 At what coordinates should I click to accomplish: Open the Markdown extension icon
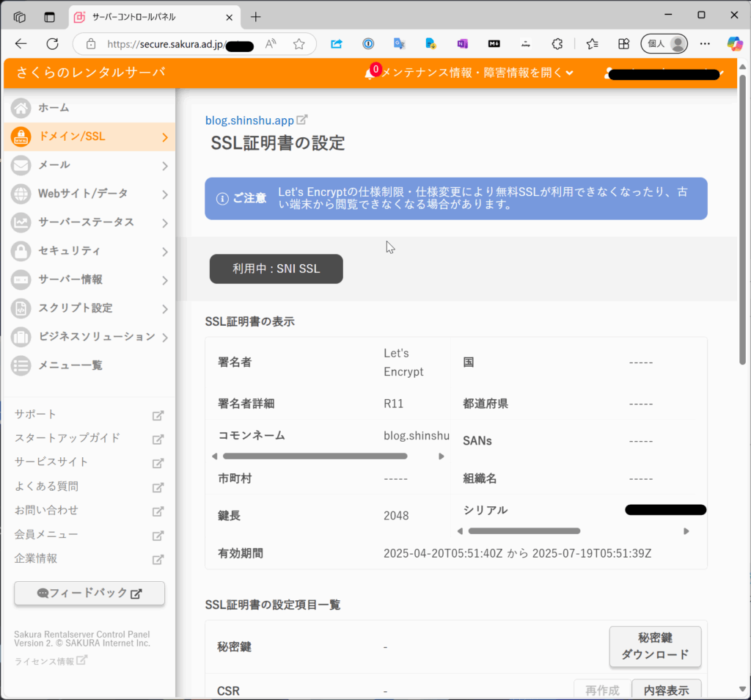[x=494, y=44]
